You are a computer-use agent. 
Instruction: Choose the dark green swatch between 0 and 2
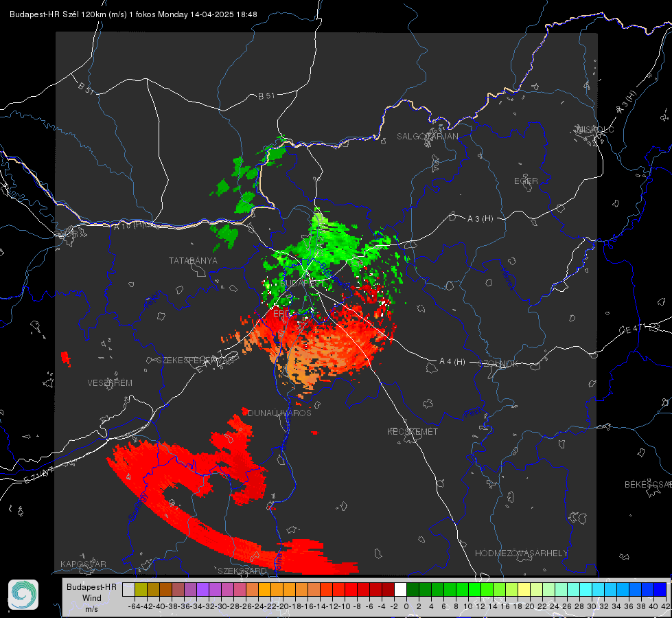pos(413,589)
